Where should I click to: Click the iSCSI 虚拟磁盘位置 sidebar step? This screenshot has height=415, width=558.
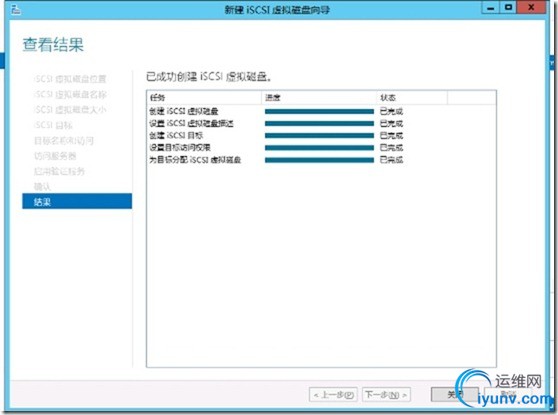[x=70, y=79]
